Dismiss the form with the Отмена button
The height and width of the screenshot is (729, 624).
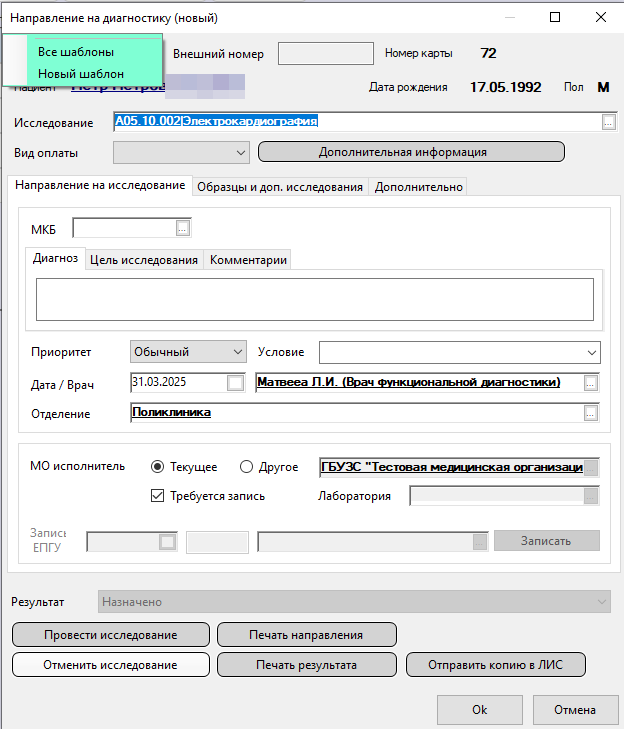pos(575,710)
